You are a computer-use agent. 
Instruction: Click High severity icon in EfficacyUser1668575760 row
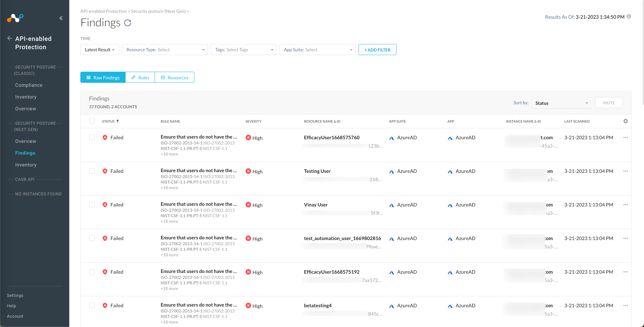click(x=248, y=138)
